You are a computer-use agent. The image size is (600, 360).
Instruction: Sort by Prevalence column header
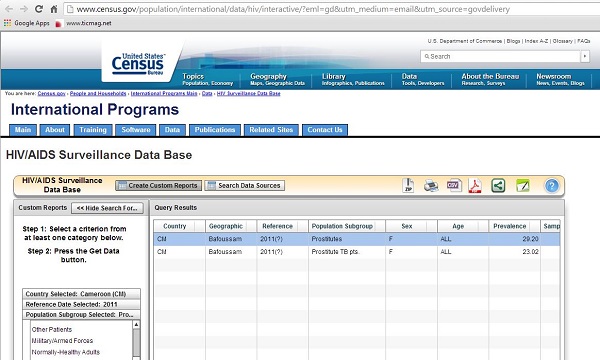tap(514, 226)
